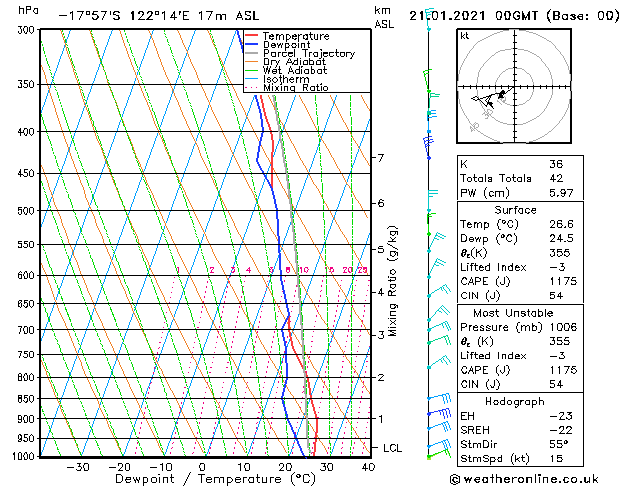The width and height of the screenshot is (629, 486).
Task: Open the weatheronline.co.uk copyright link
Action: [x=524, y=479]
